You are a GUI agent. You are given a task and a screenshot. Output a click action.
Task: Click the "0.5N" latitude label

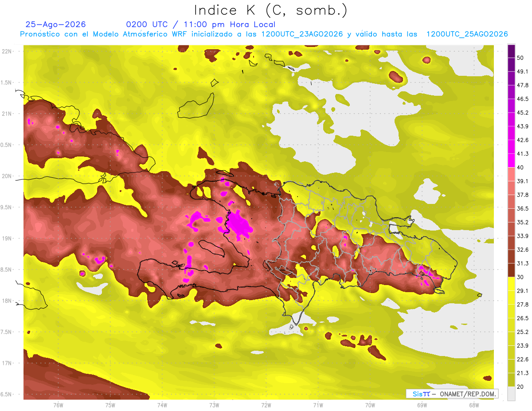(7, 145)
